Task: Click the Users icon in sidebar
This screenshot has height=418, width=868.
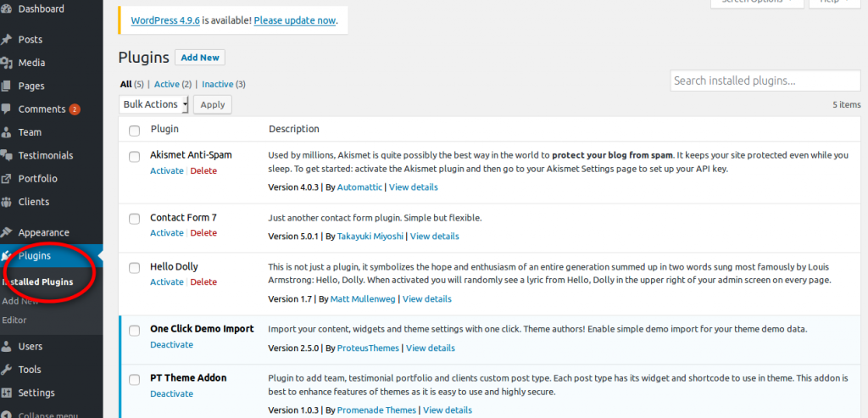Action: [7, 346]
